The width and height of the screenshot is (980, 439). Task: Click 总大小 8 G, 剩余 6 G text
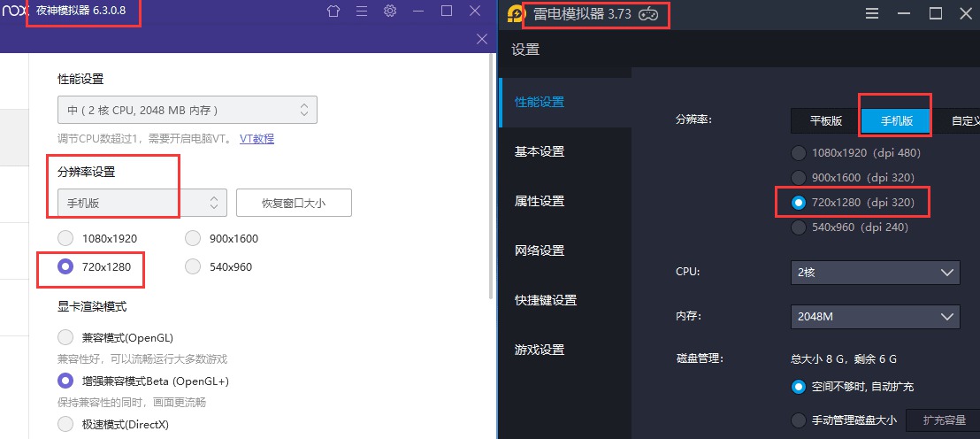844,359
